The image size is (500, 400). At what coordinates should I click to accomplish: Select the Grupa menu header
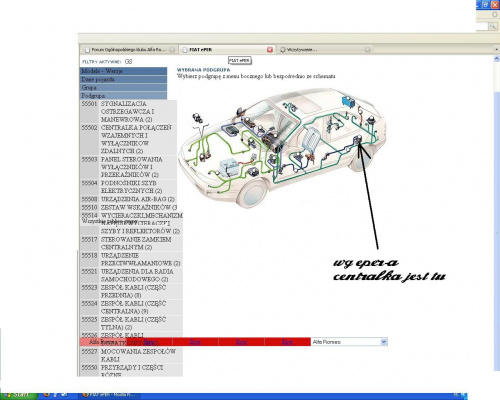pyautogui.click(x=123, y=88)
